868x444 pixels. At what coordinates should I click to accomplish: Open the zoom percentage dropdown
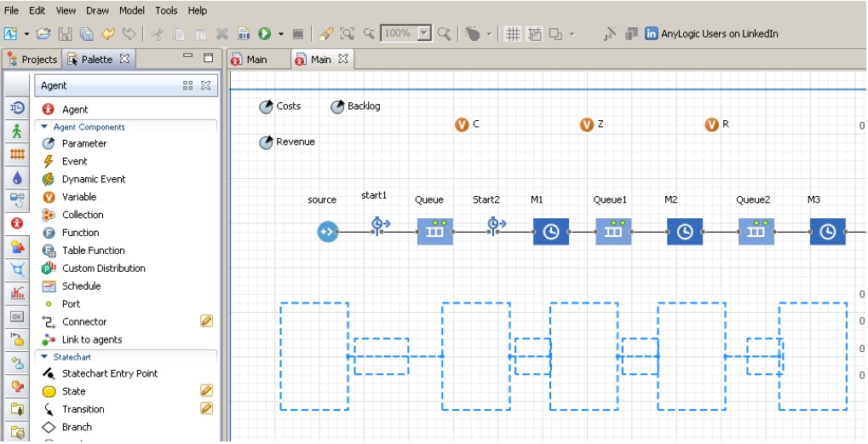(425, 34)
